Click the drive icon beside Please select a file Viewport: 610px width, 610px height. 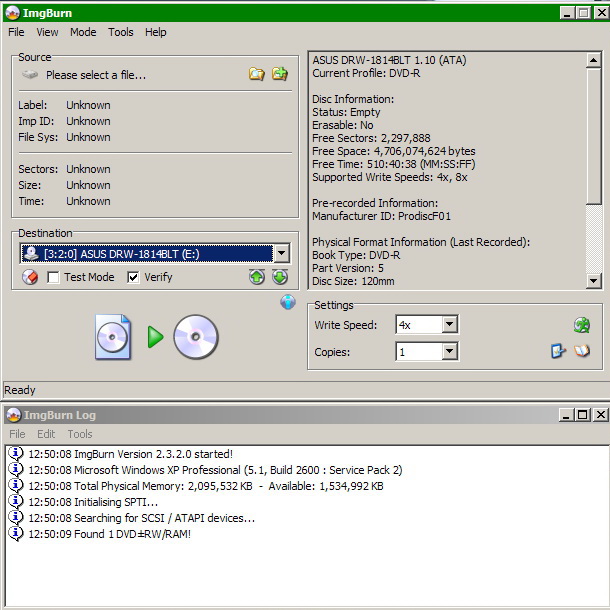coord(30,74)
